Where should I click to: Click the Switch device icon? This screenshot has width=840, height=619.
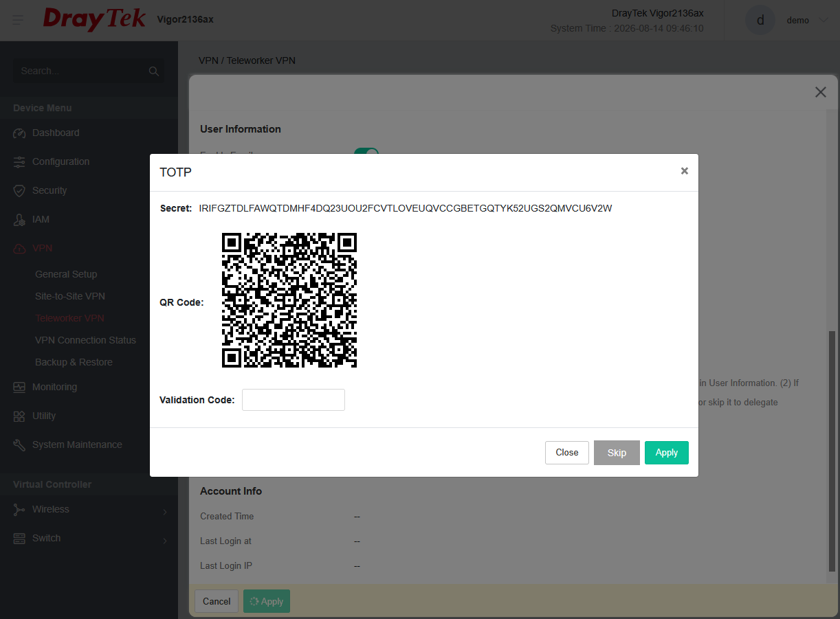pyautogui.click(x=19, y=539)
